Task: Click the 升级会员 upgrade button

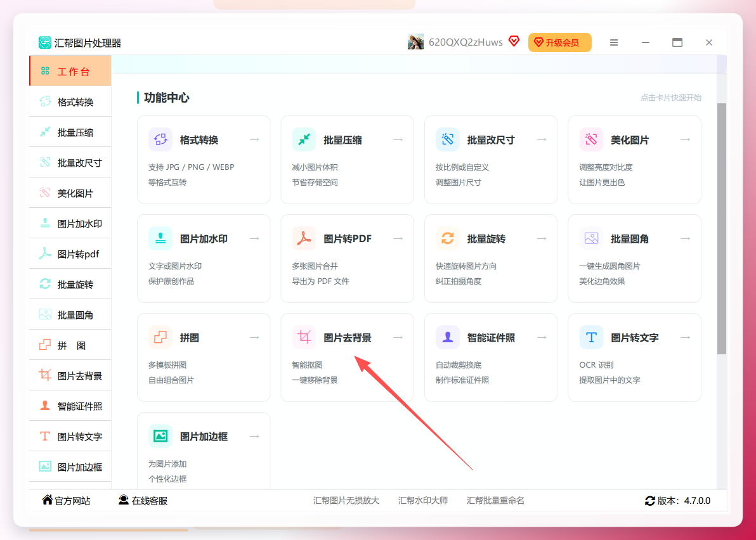Action: [560, 42]
